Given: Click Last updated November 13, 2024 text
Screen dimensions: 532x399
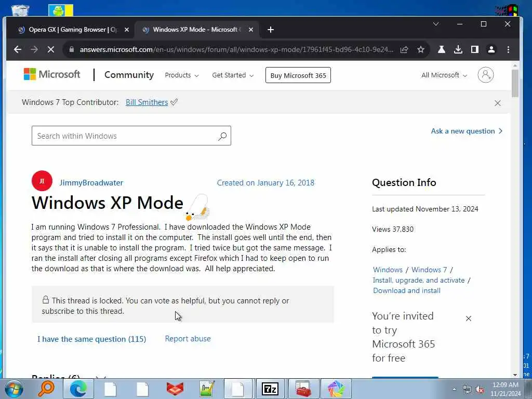Looking at the screenshot, I should (x=425, y=209).
